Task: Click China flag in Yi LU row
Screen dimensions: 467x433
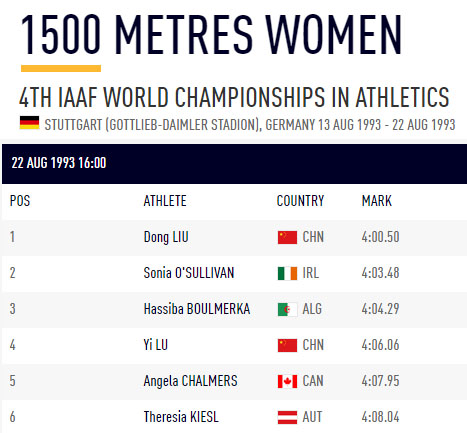Action: pyautogui.click(x=287, y=345)
